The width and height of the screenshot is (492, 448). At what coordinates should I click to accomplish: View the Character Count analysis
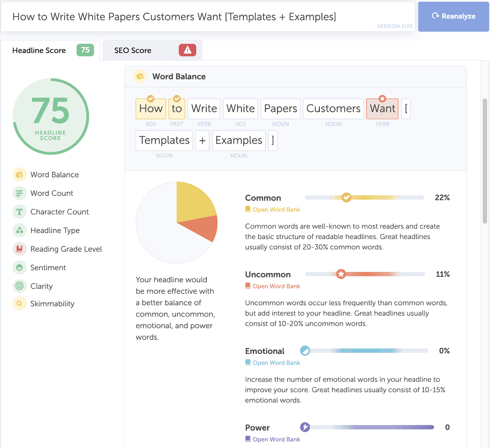(60, 212)
